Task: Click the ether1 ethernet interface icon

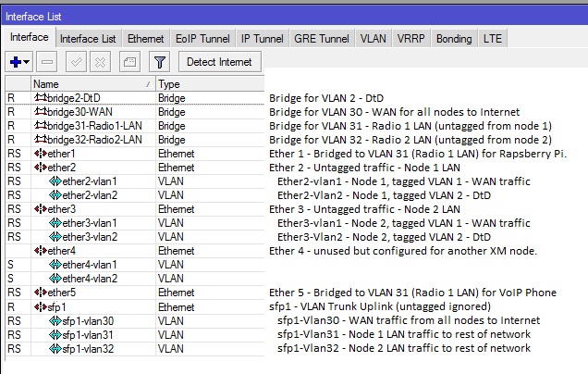Action: click(40, 153)
